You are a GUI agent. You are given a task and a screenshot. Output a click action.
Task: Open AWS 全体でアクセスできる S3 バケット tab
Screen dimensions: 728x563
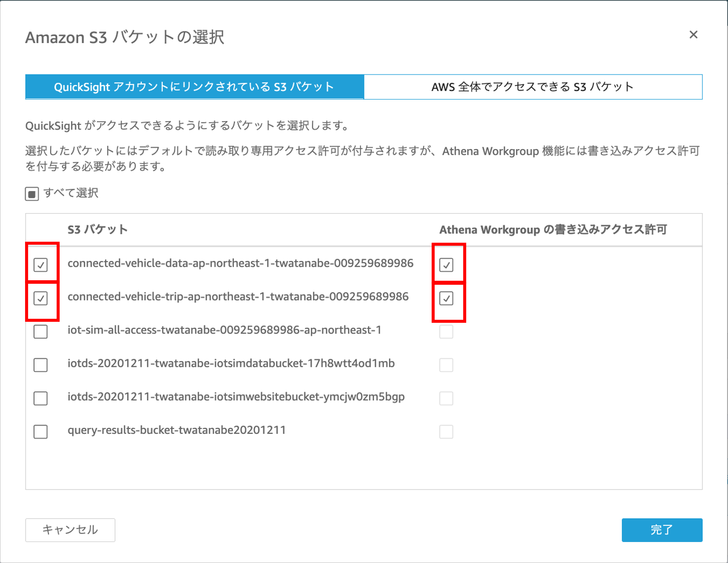tap(533, 87)
